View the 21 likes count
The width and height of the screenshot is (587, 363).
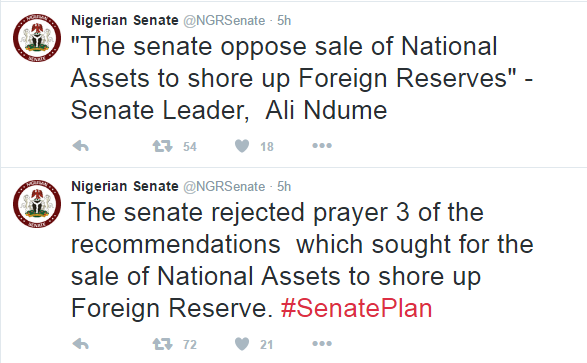click(266, 344)
